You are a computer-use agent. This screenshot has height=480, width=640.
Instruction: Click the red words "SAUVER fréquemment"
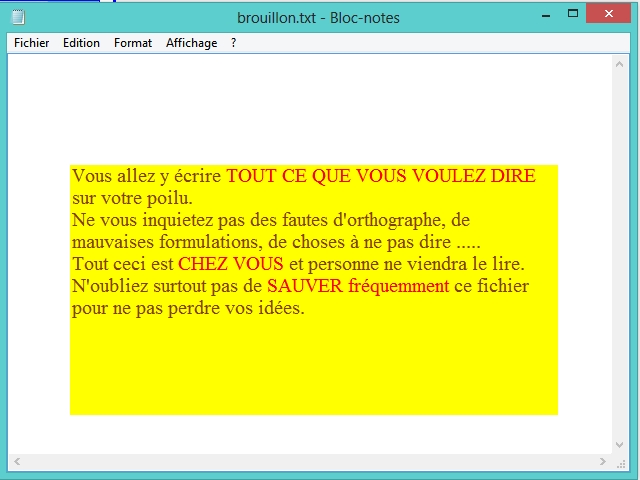(x=358, y=286)
